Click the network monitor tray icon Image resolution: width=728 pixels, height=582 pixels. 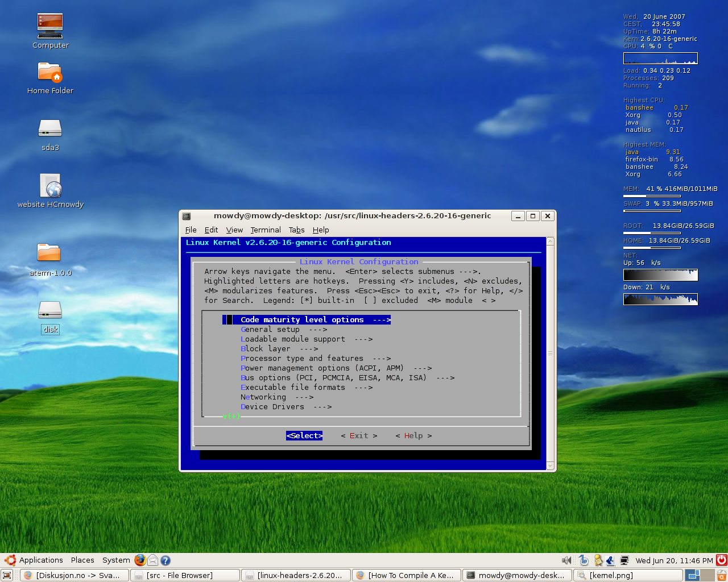click(x=624, y=560)
